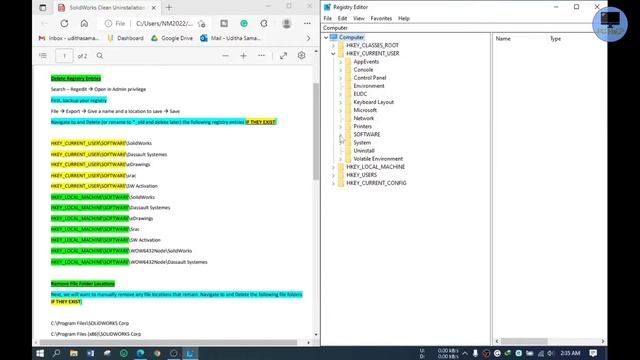Open File Explorer from taskbar
Image resolution: width=640 pixels, height=360 pixels.
pyautogui.click(x=73, y=353)
